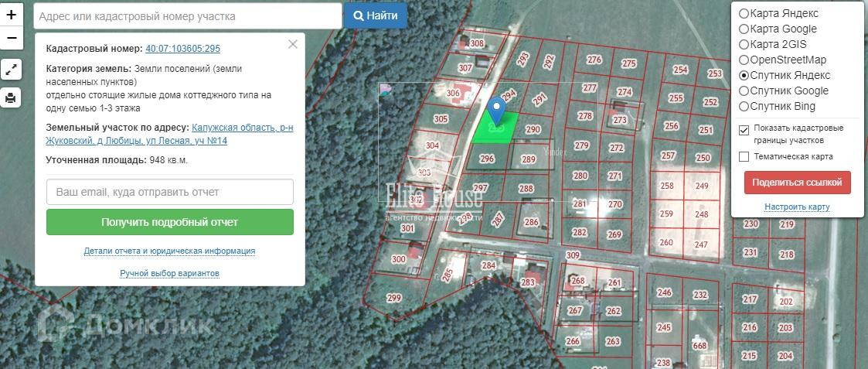
Task: Click parcel number 246
Action: click(x=664, y=292)
